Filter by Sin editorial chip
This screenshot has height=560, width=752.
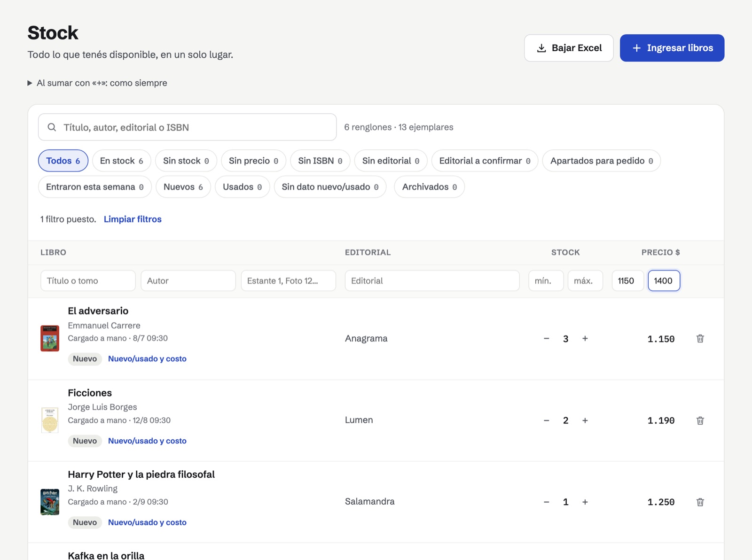(x=391, y=161)
